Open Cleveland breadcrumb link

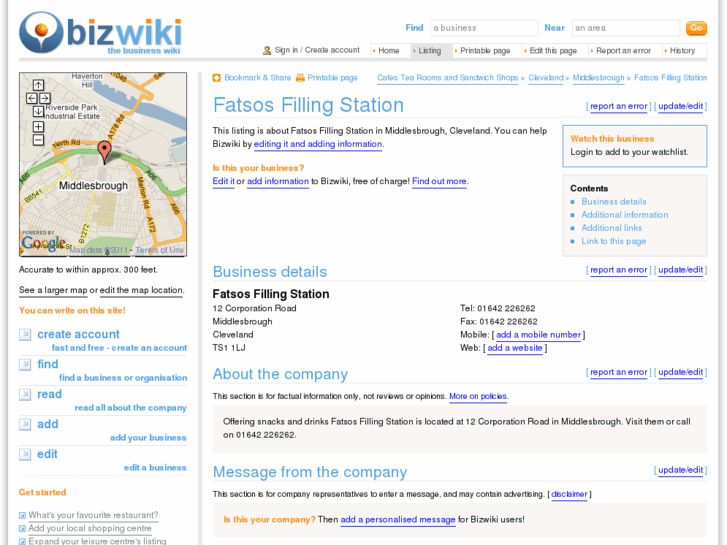pos(546,78)
